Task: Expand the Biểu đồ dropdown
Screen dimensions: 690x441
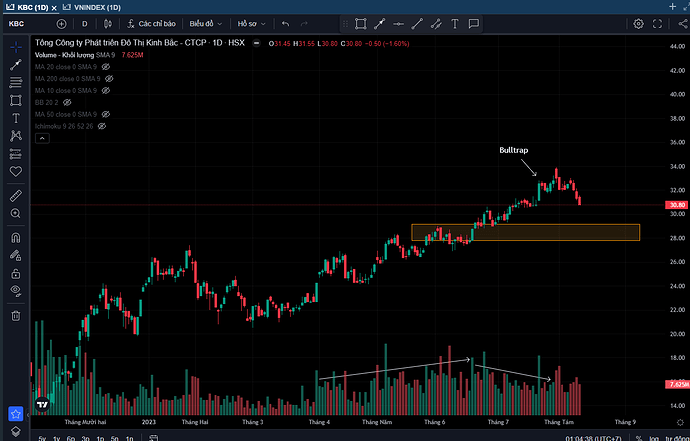Action: pyautogui.click(x=206, y=24)
